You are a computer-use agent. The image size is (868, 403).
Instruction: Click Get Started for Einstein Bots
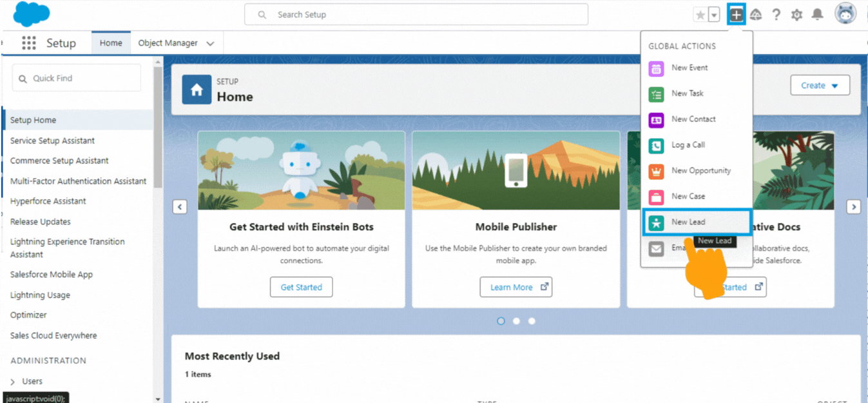(301, 288)
